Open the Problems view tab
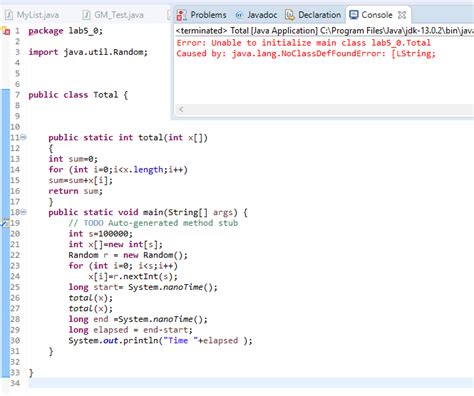 (201, 15)
